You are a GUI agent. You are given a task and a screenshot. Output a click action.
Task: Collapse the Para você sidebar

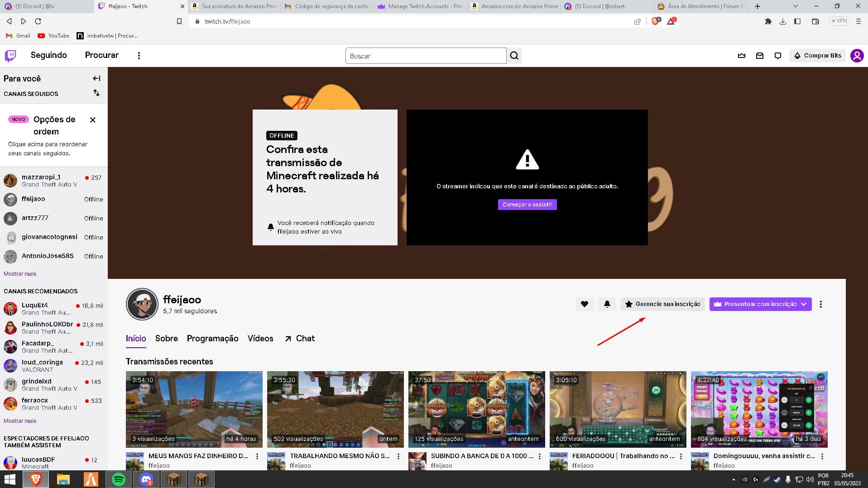coord(96,78)
